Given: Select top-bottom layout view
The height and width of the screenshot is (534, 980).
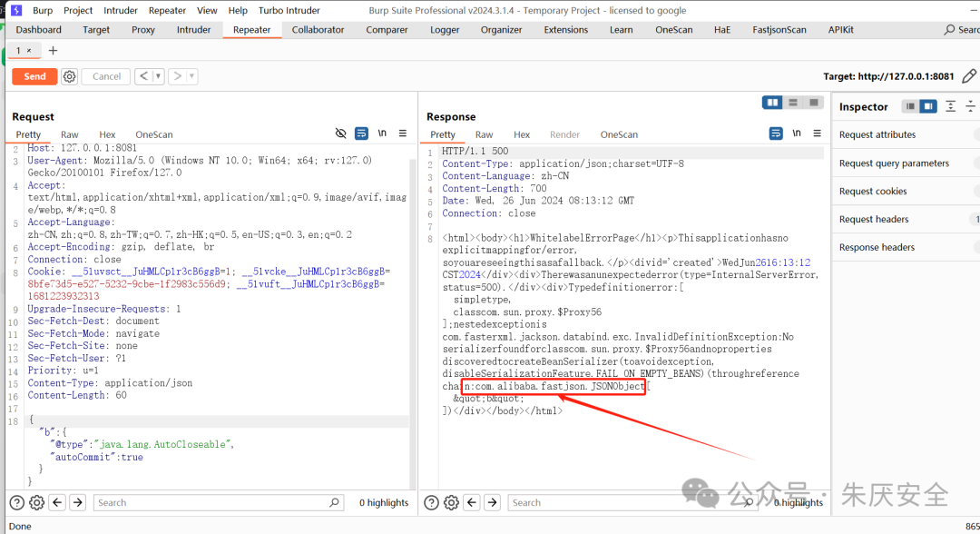Looking at the screenshot, I should tap(793, 103).
